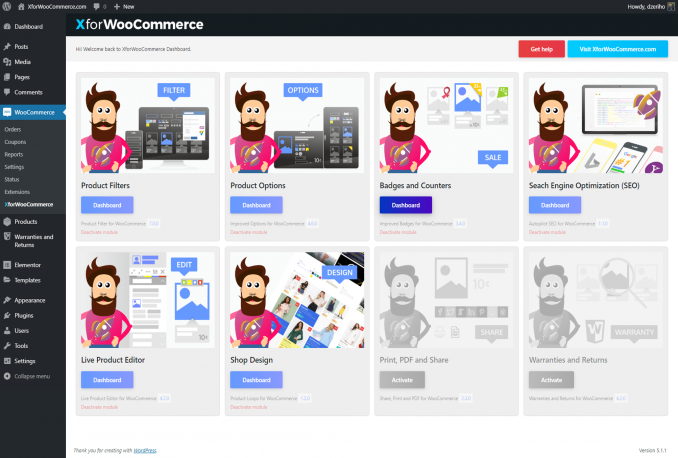Click the Tools wrench icon in sidebar

pyautogui.click(x=7, y=345)
